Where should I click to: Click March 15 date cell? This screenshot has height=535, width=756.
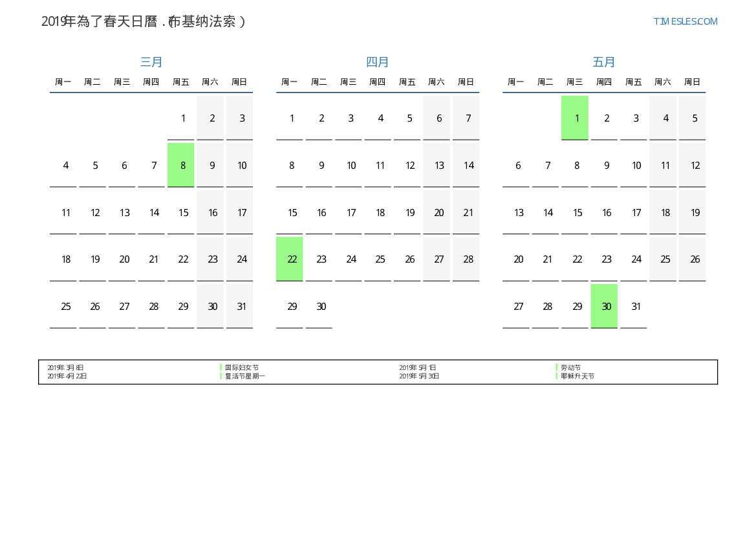tap(181, 212)
